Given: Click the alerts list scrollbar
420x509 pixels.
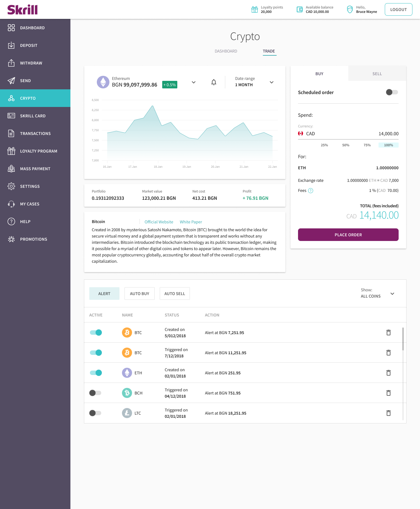Looking at the screenshot, I should tap(403, 339).
